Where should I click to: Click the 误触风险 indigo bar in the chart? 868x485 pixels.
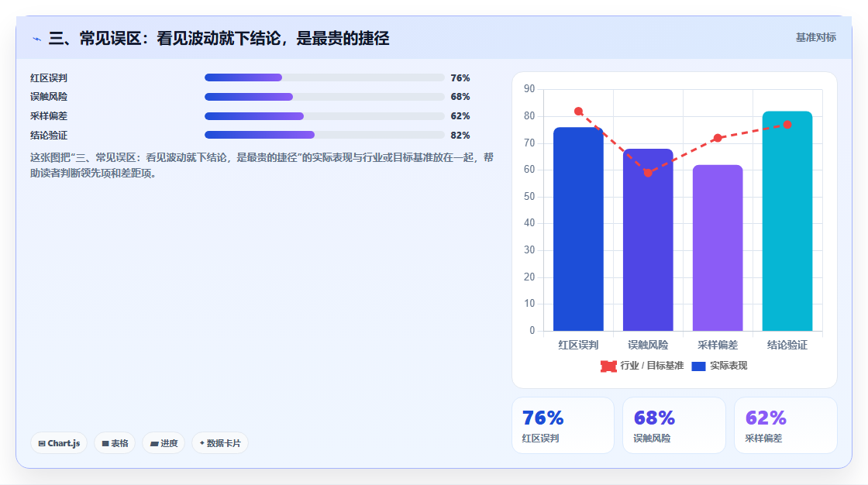click(x=648, y=239)
